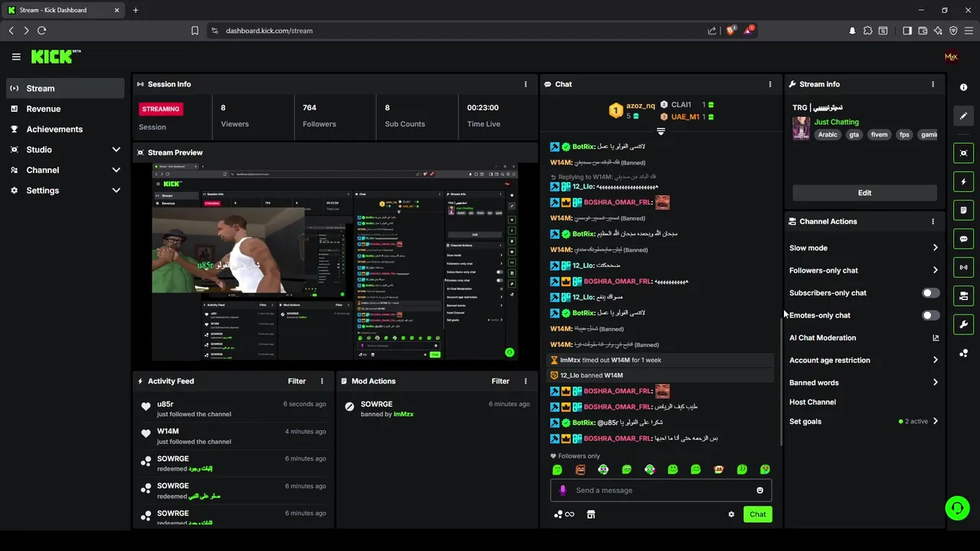Click the Kick logo in the header
980x551 pixels.
pyautogui.click(x=56, y=57)
